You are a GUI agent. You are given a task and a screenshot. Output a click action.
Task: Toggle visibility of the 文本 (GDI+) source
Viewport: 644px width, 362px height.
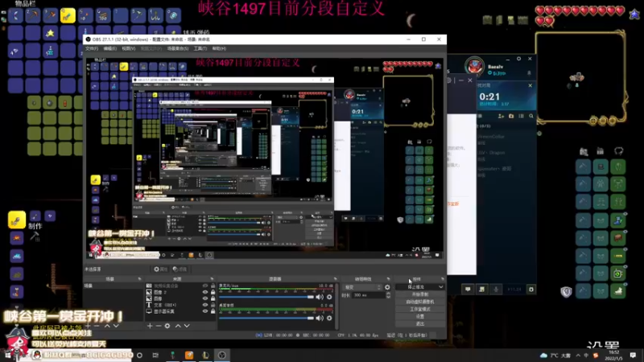pos(205,305)
